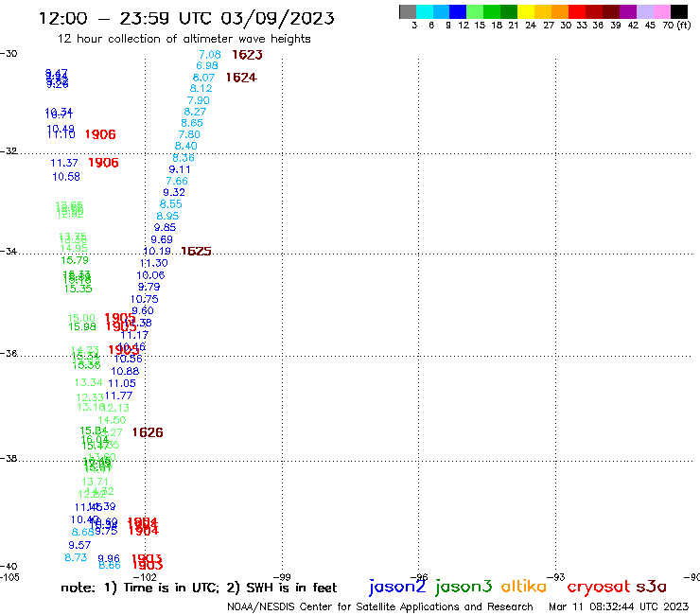Click the gray swatch in the color scale
The image size is (700, 615).
pos(408,11)
